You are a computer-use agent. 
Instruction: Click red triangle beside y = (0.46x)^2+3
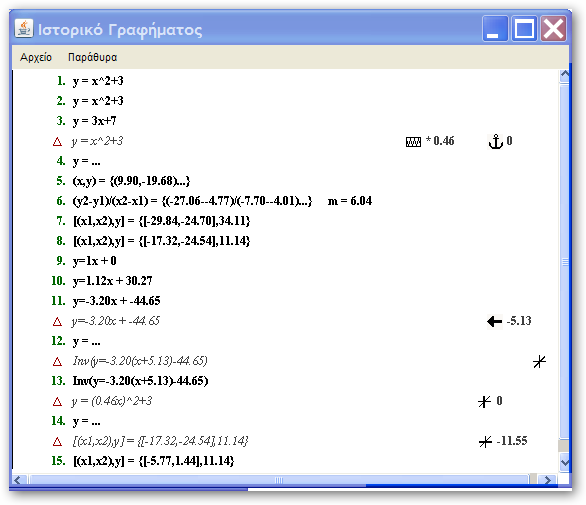tap(57, 402)
